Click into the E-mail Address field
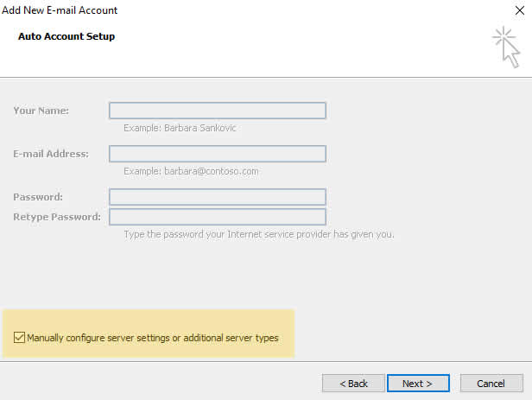532x400 pixels. [218, 154]
